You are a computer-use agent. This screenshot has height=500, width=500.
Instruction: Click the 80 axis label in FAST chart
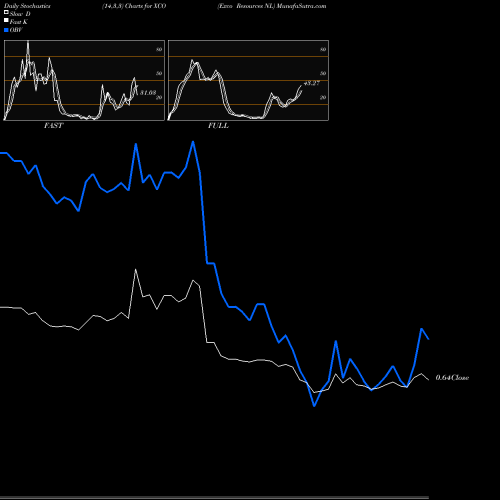point(159,50)
